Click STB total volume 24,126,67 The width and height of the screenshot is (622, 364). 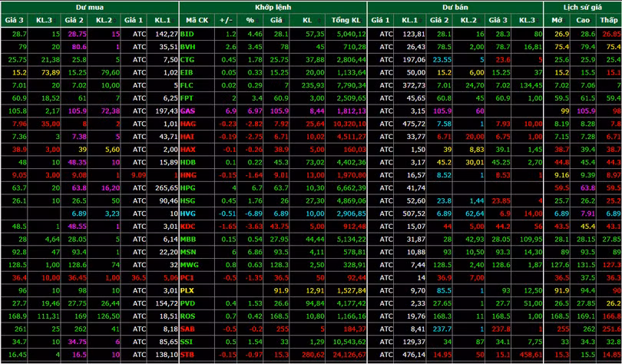coord(349,355)
